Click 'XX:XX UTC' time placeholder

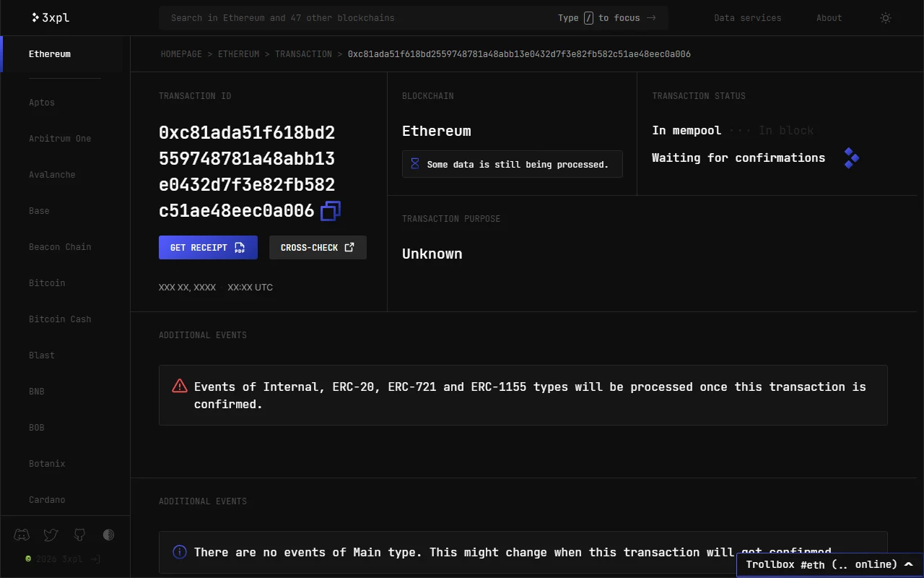point(250,288)
